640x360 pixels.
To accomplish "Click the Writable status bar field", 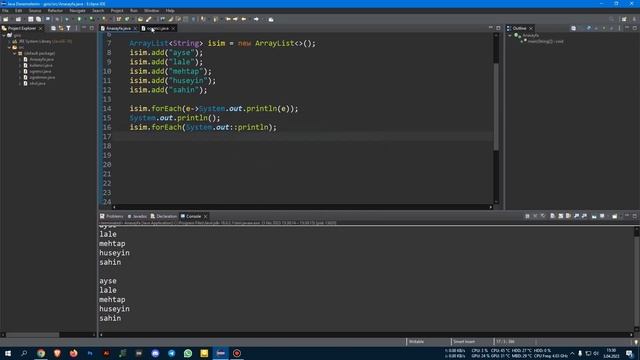I will 416,342.
